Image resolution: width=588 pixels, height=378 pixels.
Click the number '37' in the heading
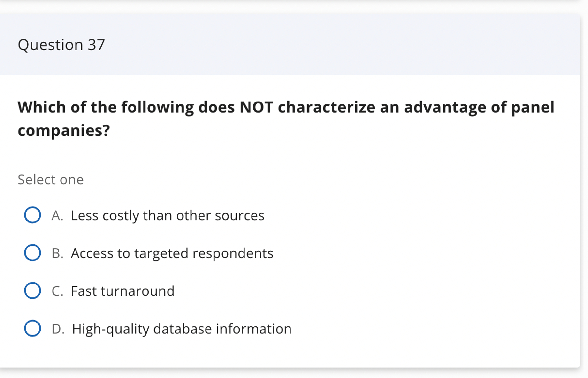pyautogui.click(x=96, y=45)
